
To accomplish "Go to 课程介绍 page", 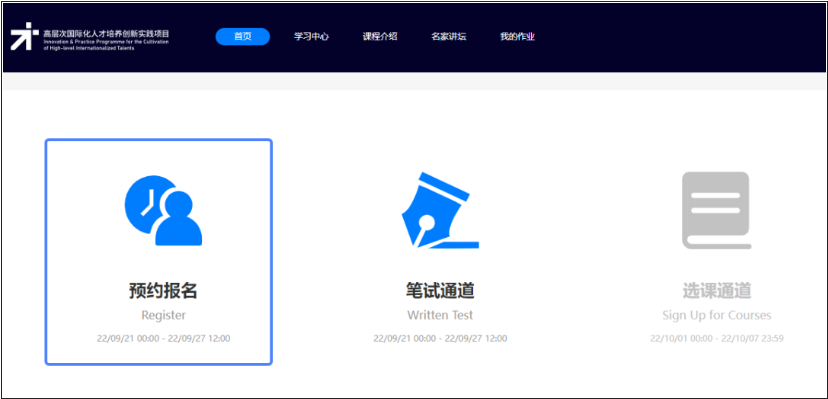I will [380, 37].
